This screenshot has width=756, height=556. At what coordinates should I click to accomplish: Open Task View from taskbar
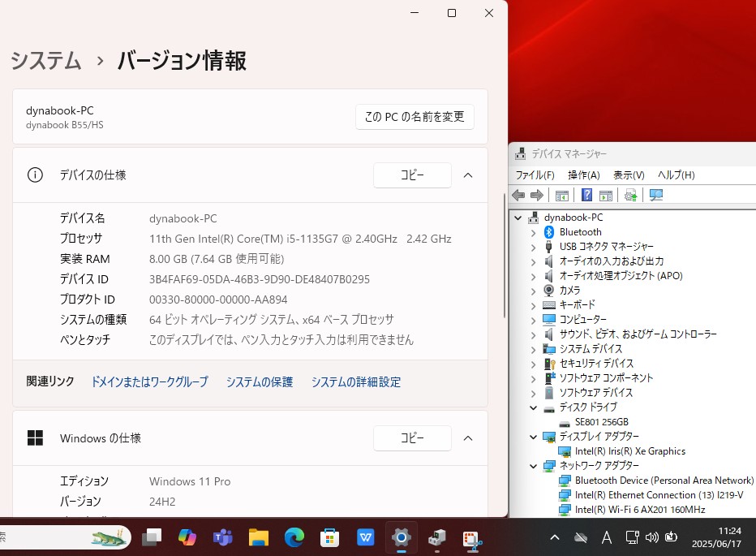tap(152, 537)
